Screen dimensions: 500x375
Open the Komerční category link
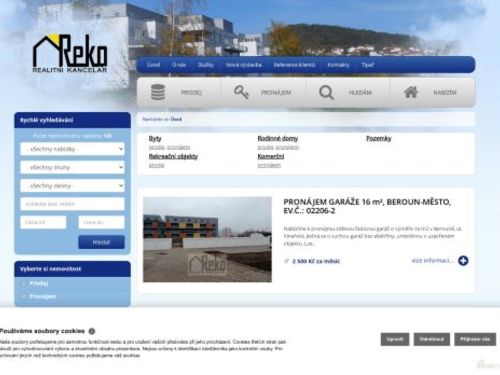click(271, 156)
